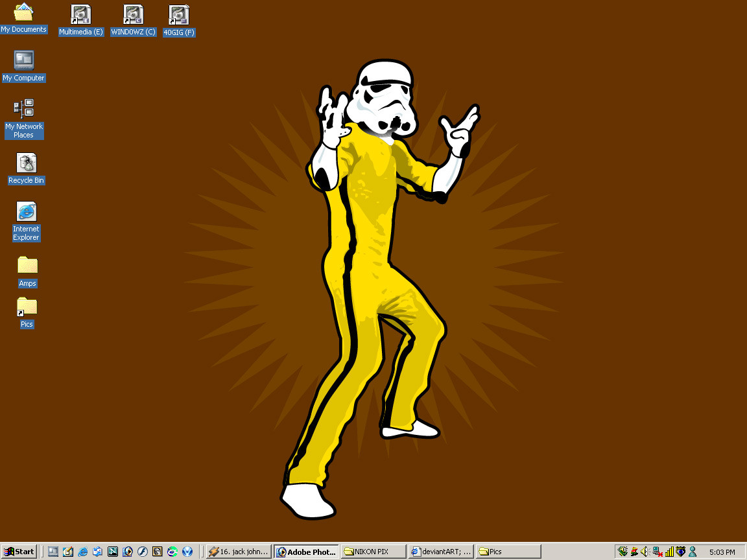Image resolution: width=747 pixels, height=560 pixels.
Task: Launch Outlook Express from Quick Launch
Action: coord(98,552)
